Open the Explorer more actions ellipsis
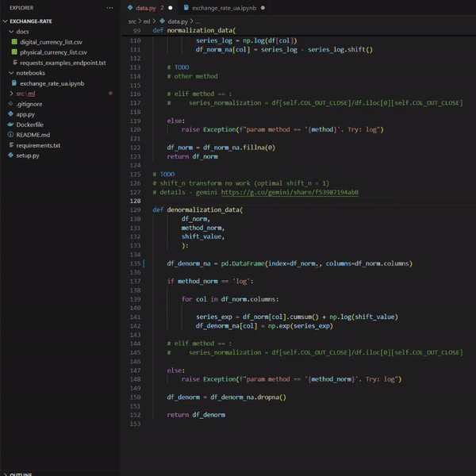Image resolution: width=476 pixels, height=476 pixels. pyautogui.click(x=109, y=8)
